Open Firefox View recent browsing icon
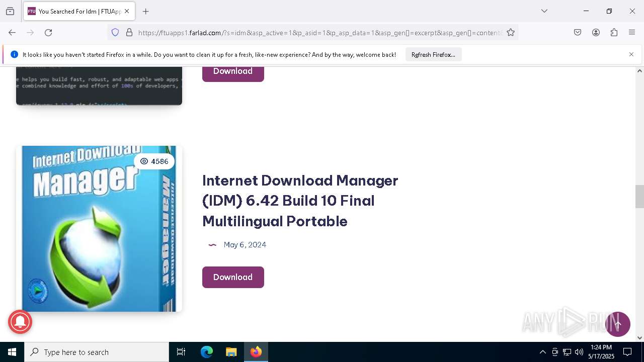Viewport: 644px width, 362px height. pyautogui.click(x=10, y=11)
